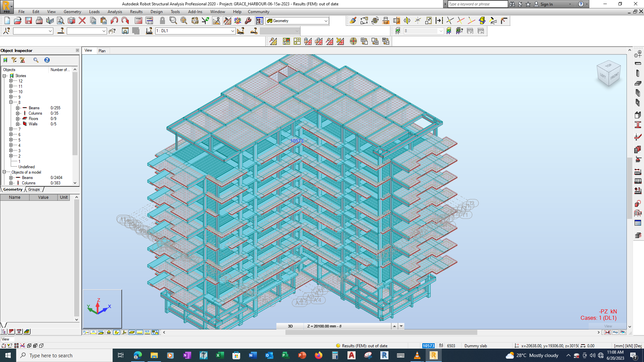Click the I-section Bar Sections icon

coord(638,125)
